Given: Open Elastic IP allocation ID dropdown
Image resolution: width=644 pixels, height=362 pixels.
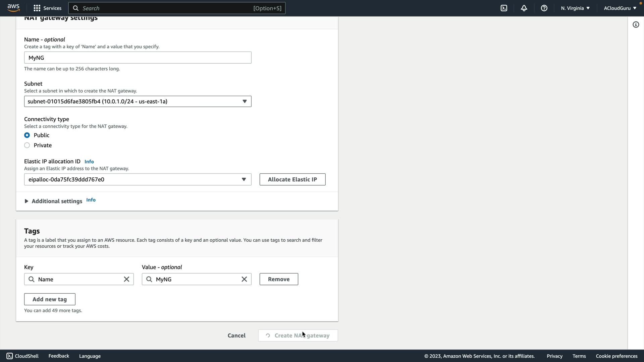Looking at the screenshot, I should (x=138, y=179).
